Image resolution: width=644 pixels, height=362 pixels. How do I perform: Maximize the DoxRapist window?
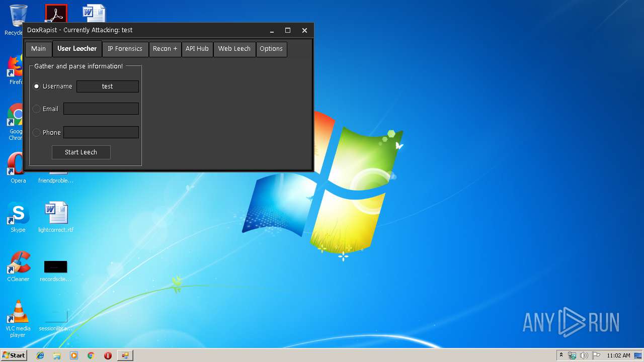(288, 30)
